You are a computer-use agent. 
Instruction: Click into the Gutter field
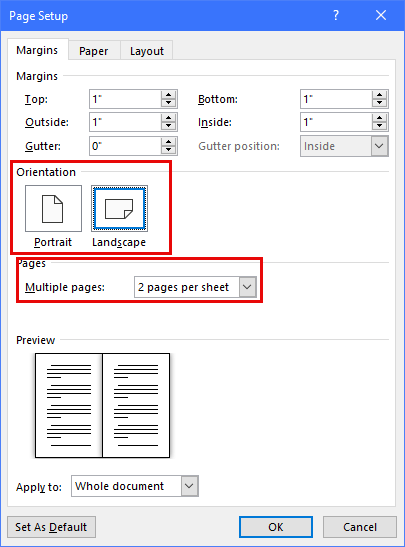(x=126, y=146)
